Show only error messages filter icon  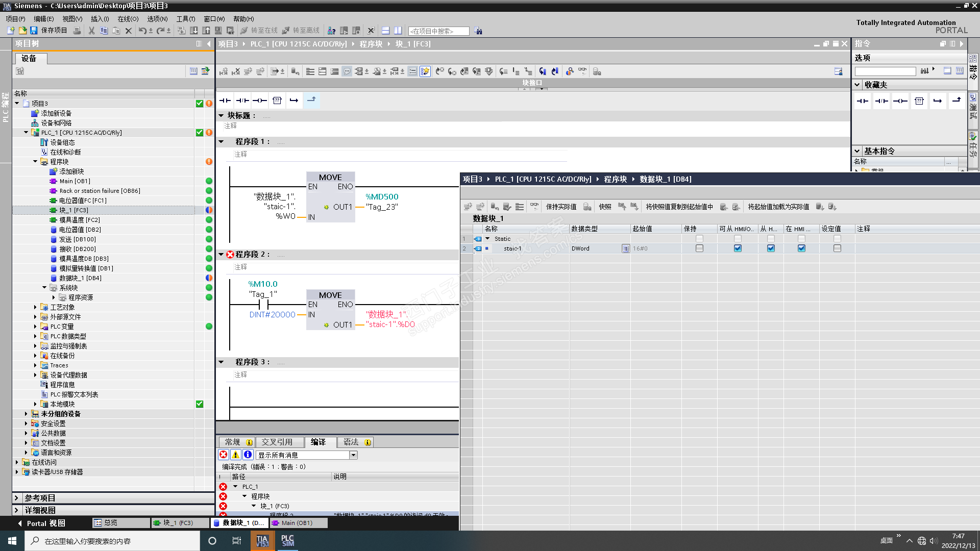pyautogui.click(x=224, y=455)
